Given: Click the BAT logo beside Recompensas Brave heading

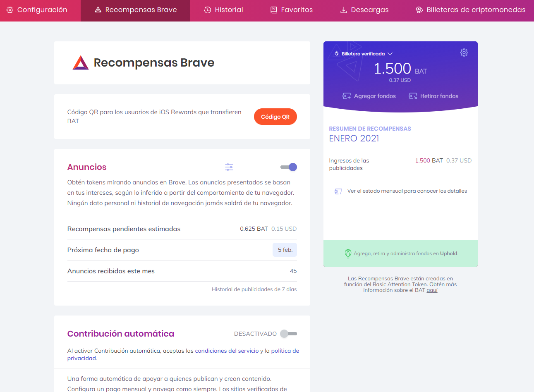Looking at the screenshot, I should tap(81, 63).
